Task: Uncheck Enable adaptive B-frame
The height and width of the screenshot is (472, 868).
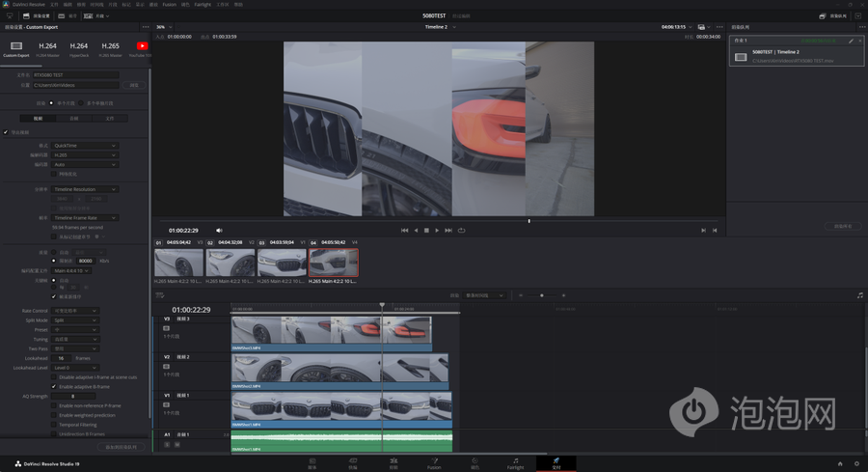Action: [54, 386]
